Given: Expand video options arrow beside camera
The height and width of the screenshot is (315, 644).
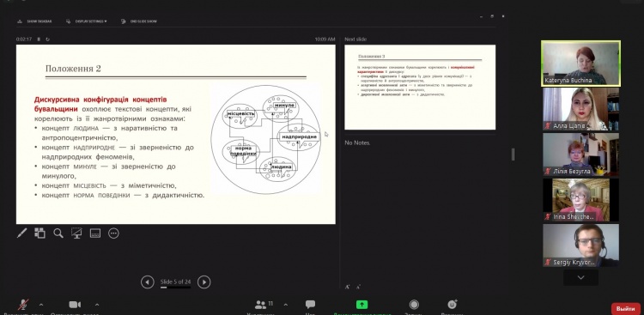Looking at the screenshot, I should pyautogui.click(x=97, y=305).
